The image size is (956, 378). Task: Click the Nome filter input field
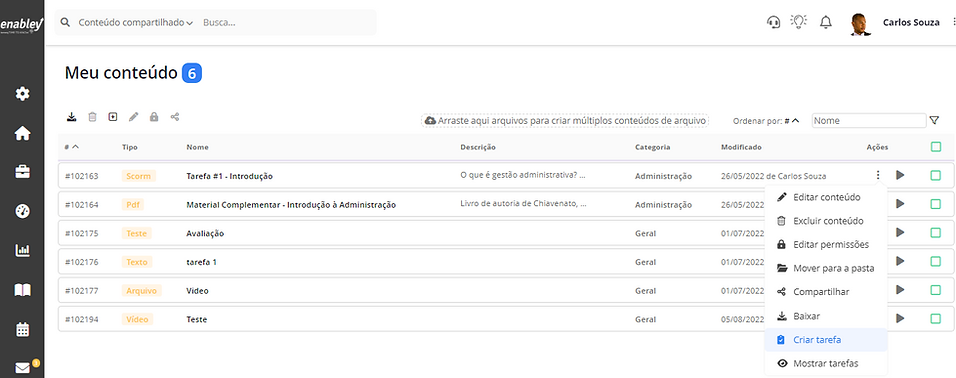[869, 121]
